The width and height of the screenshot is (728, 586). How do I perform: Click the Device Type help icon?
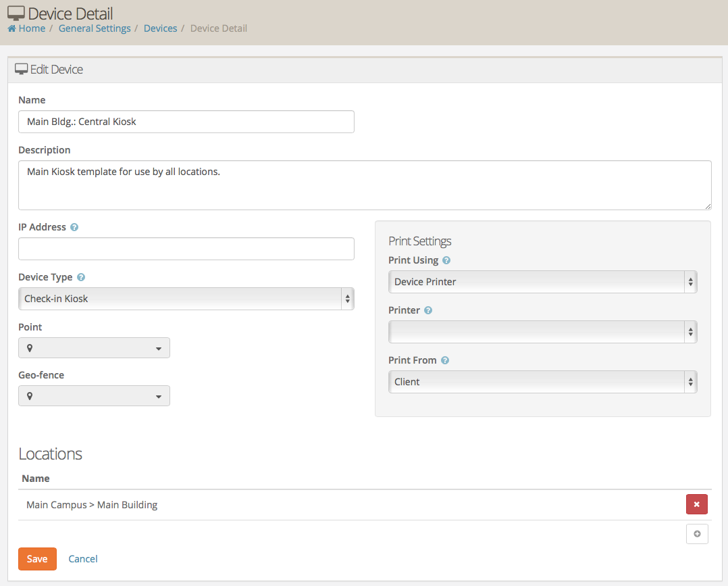[x=80, y=277]
